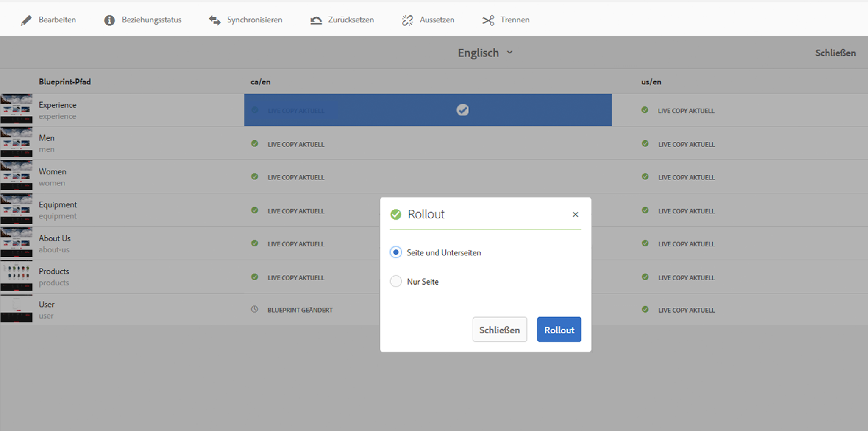Expand the Englisch language dropdown
The height and width of the screenshot is (431, 868).
tap(485, 53)
